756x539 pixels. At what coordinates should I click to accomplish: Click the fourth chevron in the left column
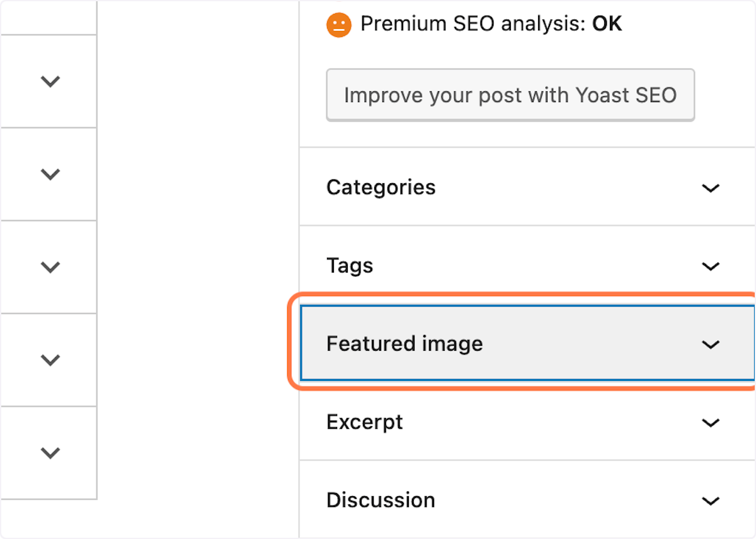click(x=50, y=360)
